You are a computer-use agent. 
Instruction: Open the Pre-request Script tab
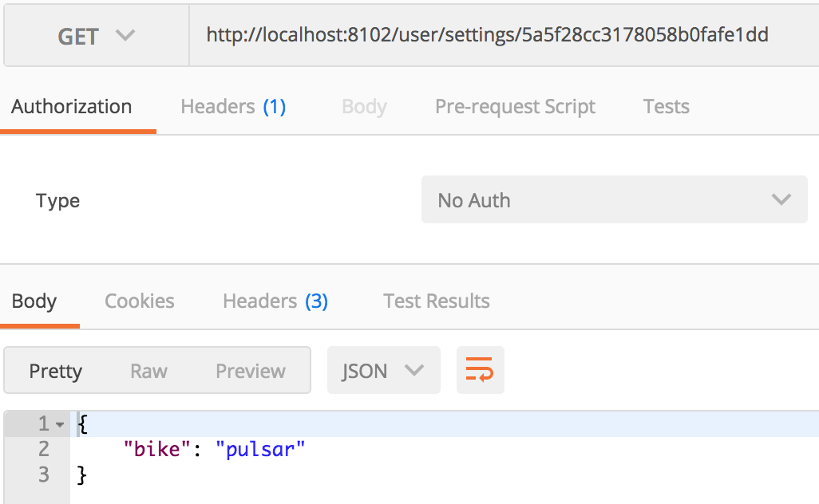(x=515, y=107)
